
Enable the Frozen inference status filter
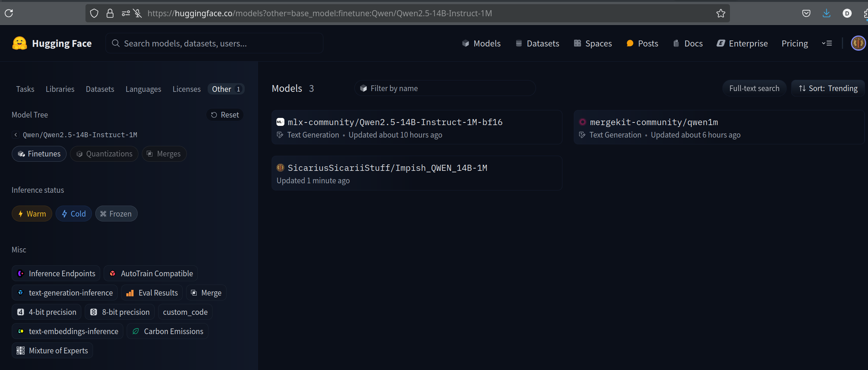point(116,214)
